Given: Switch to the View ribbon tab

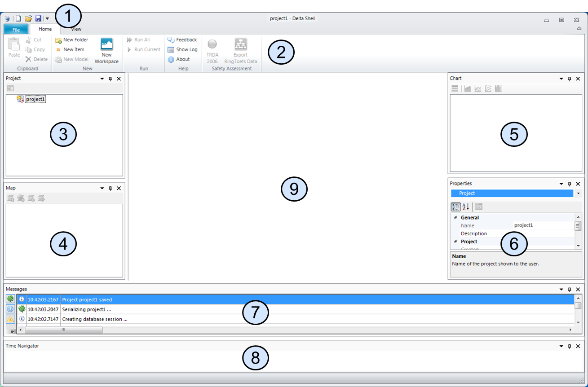Looking at the screenshot, I should pyautogui.click(x=76, y=29).
